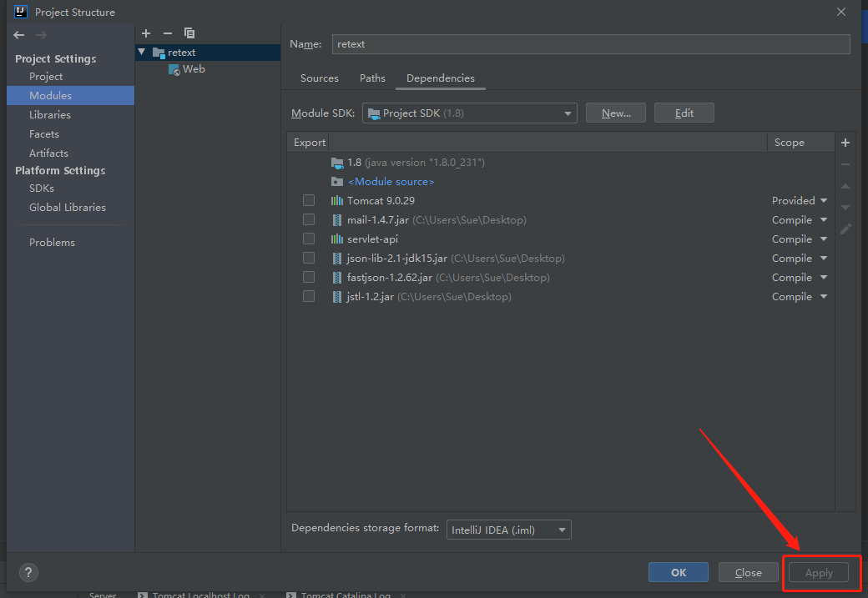Move dependency down with the down arrow icon
The height and width of the screenshot is (598, 868).
(845, 207)
